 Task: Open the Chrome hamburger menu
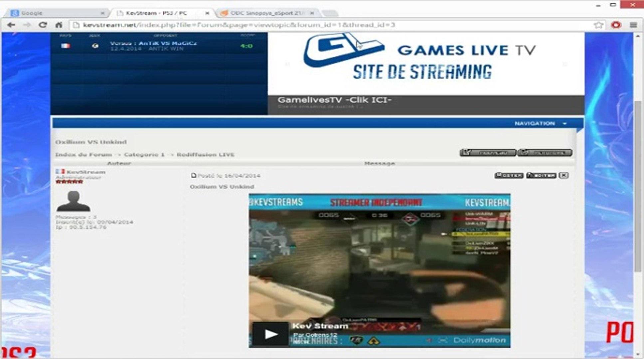click(633, 25)
